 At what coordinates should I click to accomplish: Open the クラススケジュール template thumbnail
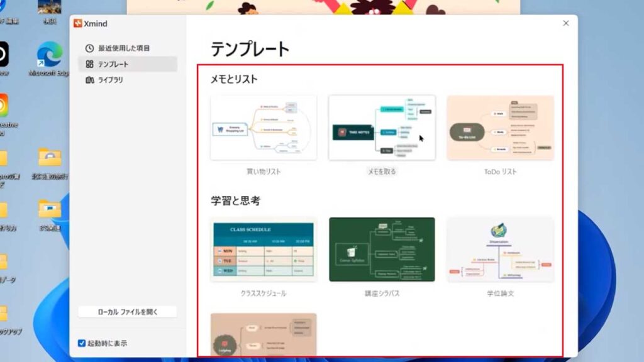click(264, 250)
